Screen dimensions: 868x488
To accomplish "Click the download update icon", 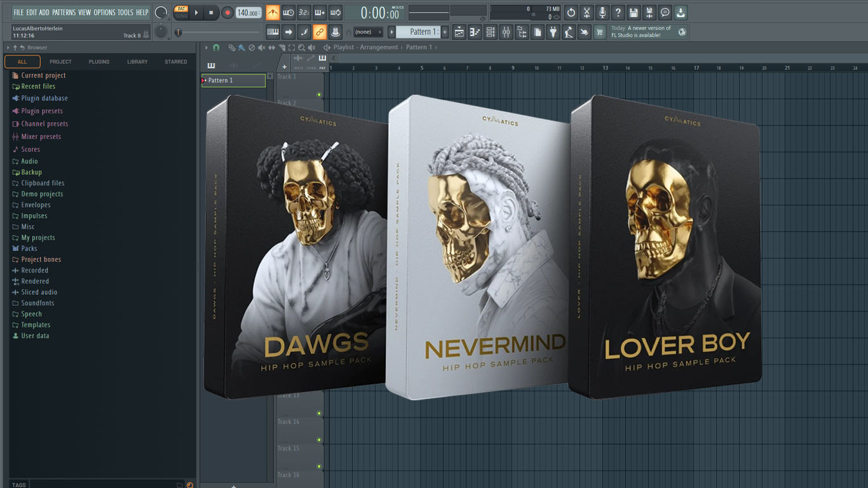I will tap(681, 12).
